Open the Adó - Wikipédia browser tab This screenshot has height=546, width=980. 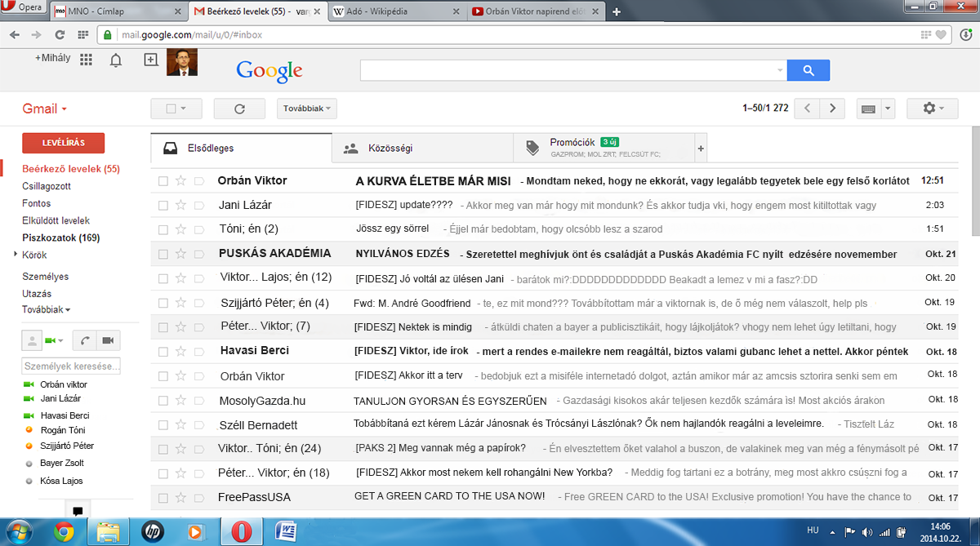pyautogui.click(x=376, y=12)
